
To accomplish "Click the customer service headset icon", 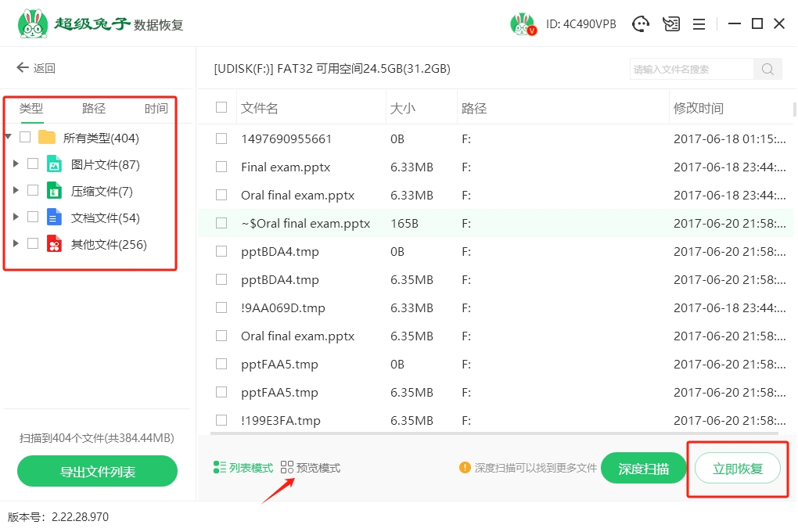I will [642, 24].
